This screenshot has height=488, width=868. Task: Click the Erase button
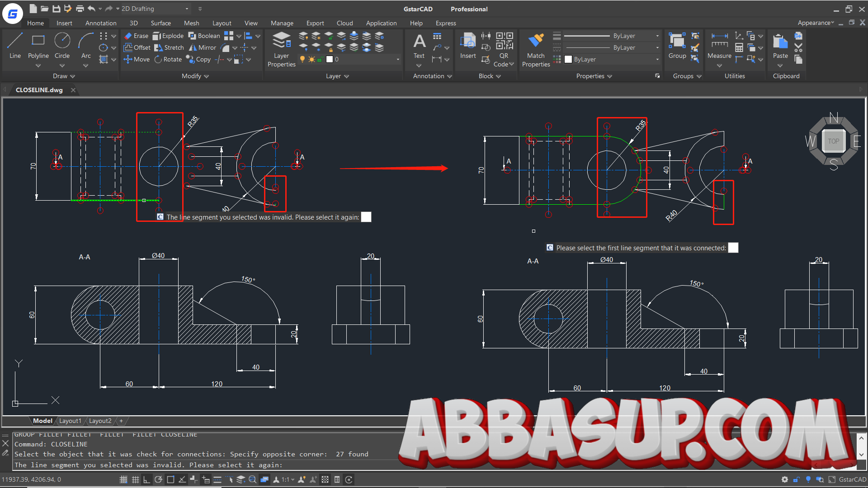click(137, 36)
